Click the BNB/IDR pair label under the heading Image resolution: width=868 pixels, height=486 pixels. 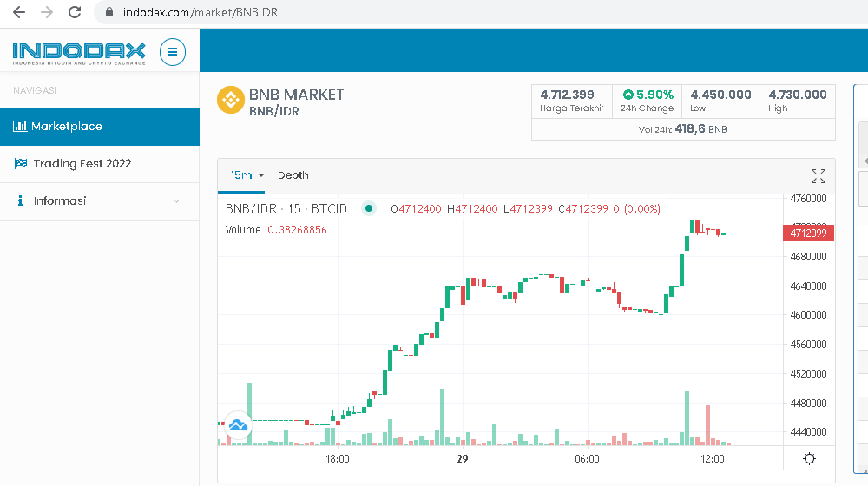click(x=274, y=111)
